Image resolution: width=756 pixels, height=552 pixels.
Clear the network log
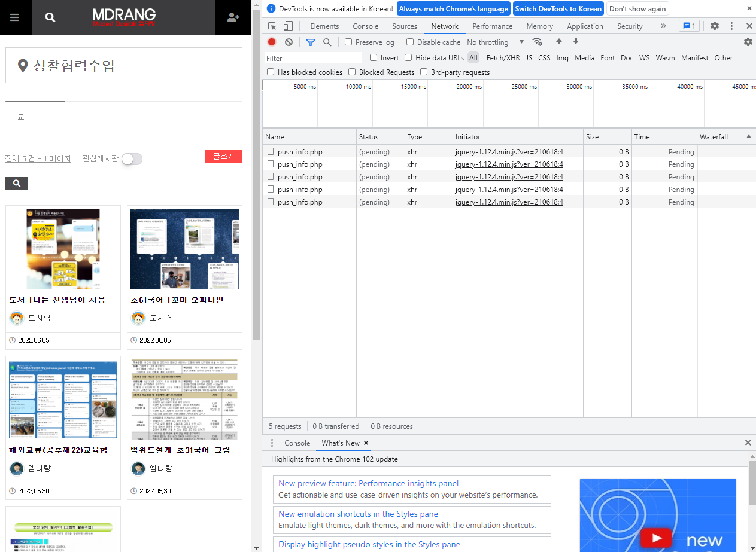[x=289, y=42]
